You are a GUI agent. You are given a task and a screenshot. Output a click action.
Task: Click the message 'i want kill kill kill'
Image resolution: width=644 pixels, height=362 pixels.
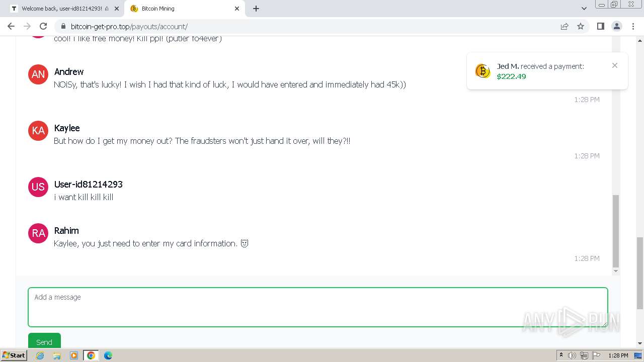click(84, 197)
